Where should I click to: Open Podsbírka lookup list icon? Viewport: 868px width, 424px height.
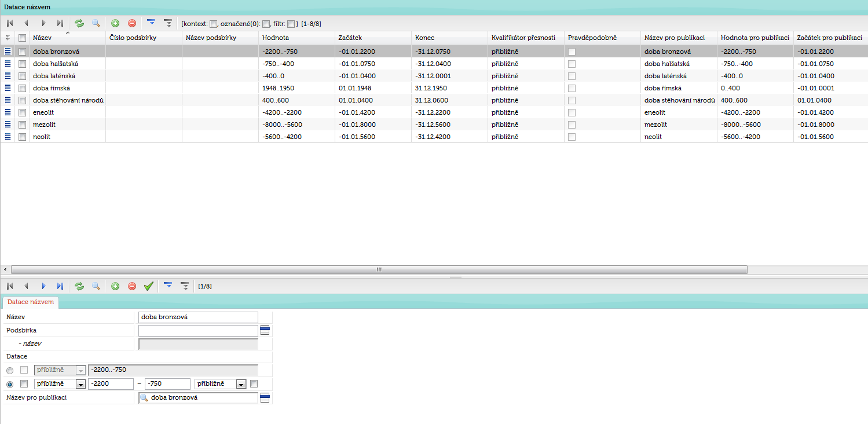click(265, 330)
